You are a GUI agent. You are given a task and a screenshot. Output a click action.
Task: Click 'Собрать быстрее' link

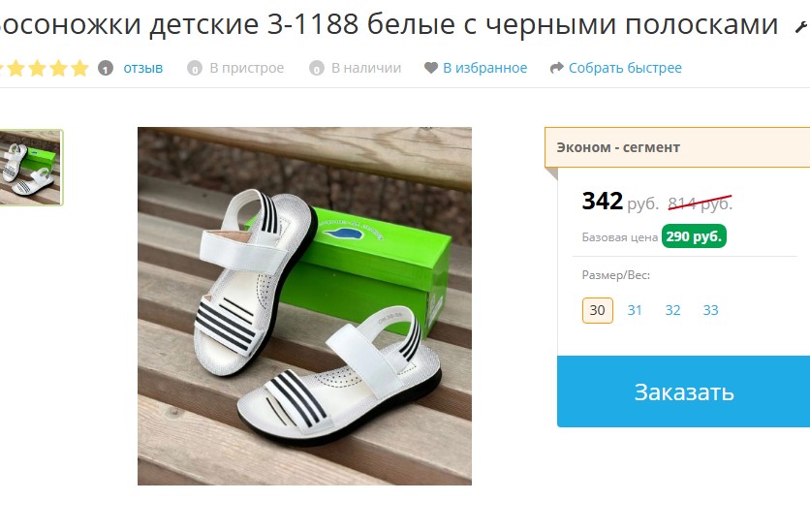(625, 68)
